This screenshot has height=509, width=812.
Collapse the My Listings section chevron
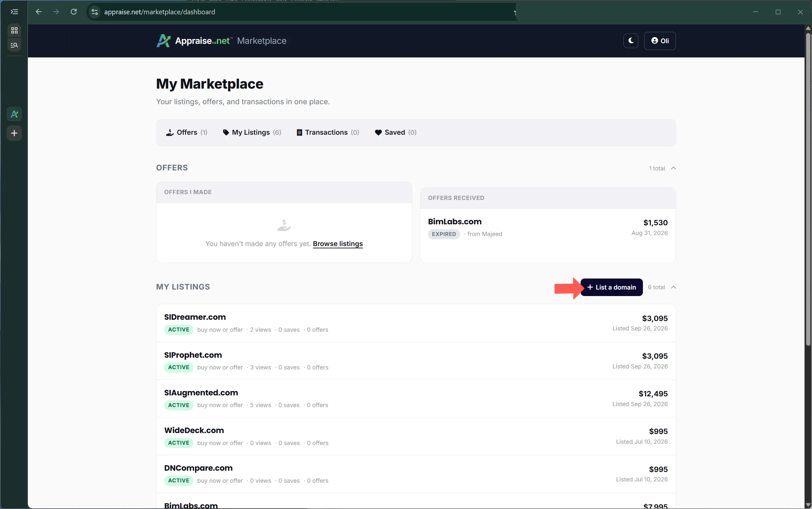point(673,287)
